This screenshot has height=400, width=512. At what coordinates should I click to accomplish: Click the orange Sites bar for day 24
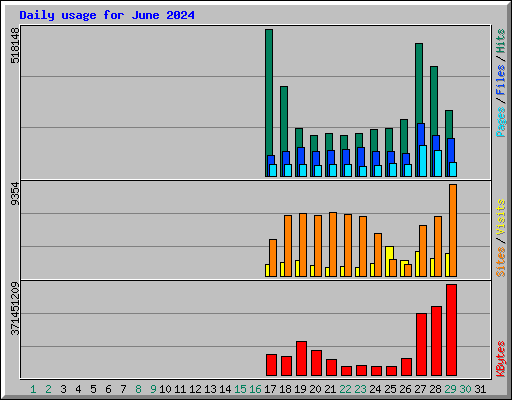(378, 255)
